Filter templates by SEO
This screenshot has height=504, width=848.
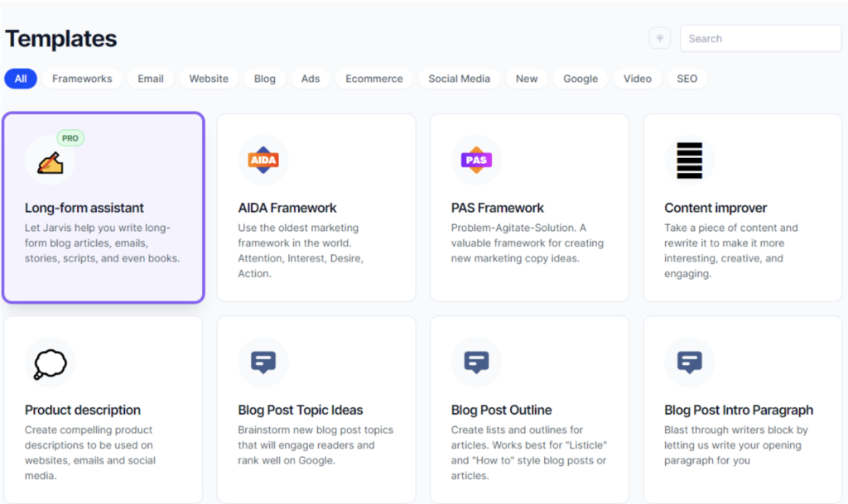pos(687,78)
